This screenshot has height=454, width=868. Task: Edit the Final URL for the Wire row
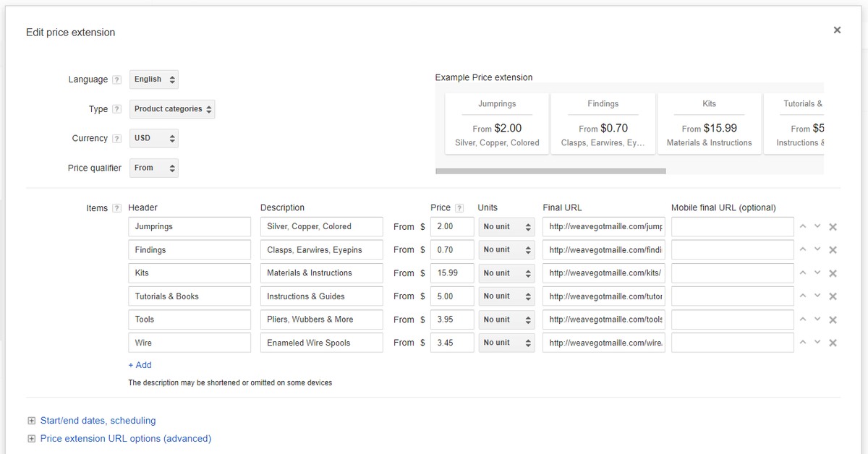tap(604, 343)
